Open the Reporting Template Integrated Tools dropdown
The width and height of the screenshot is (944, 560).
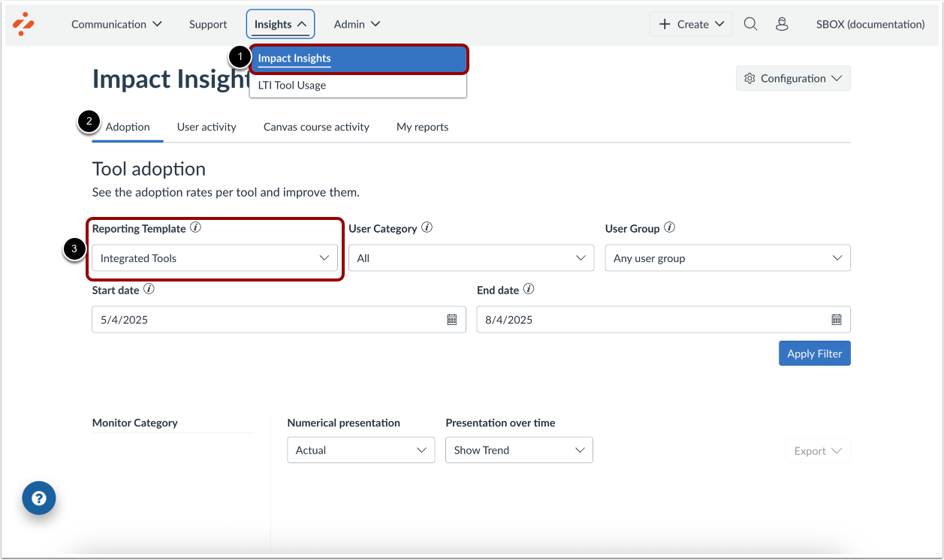pos(215,257)
